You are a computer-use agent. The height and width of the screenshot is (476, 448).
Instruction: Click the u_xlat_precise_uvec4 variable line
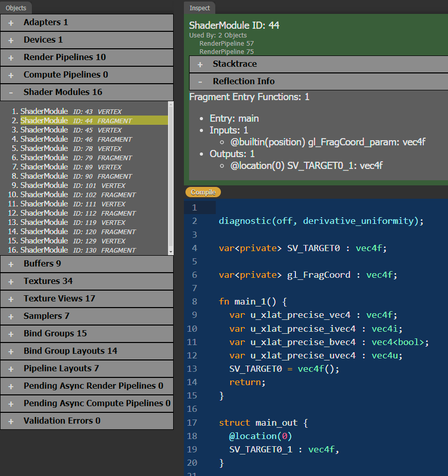click(x=316, y=356)
